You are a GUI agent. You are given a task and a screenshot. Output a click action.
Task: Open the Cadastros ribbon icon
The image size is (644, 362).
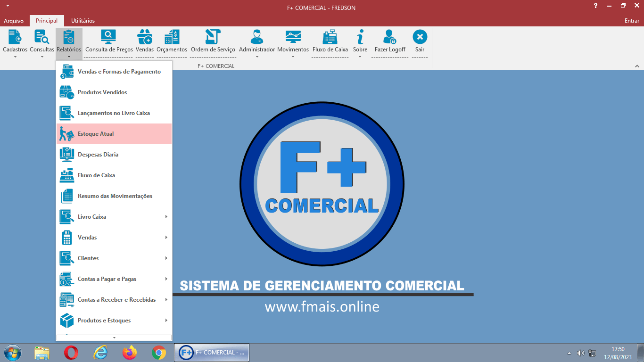15,37
